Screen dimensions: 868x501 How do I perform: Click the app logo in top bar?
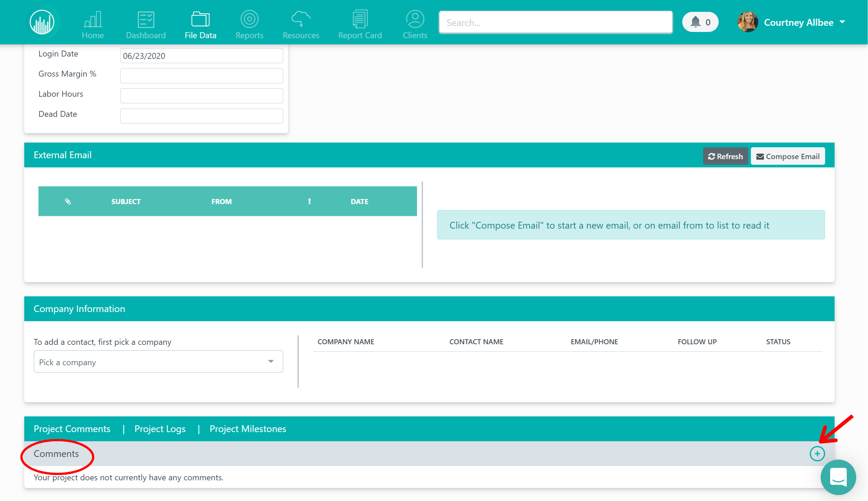coord(42,22)
